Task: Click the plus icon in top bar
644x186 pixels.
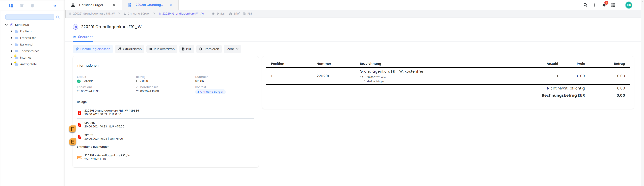Action: coord(595,5)
